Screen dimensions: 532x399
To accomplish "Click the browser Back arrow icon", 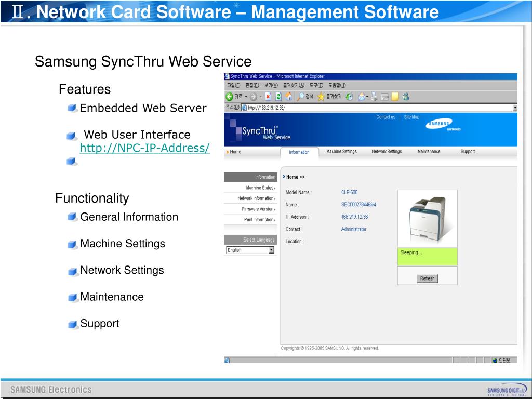I will tap(229, 97).
